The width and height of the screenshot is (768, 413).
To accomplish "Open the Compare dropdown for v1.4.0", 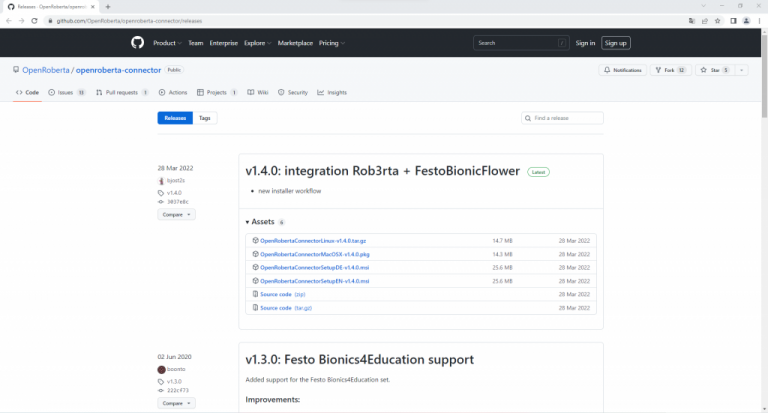I will (176, 214).
